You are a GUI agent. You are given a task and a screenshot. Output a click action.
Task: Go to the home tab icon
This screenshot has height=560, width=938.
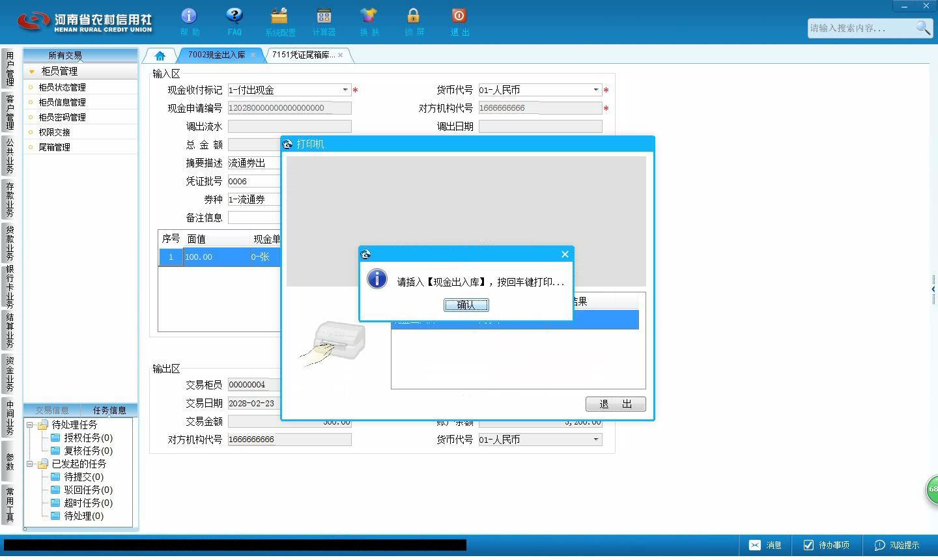pos(160,56)
